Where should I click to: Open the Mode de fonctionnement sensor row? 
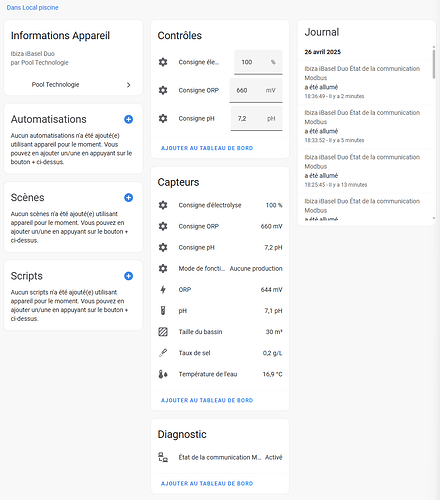coord(220,269)
